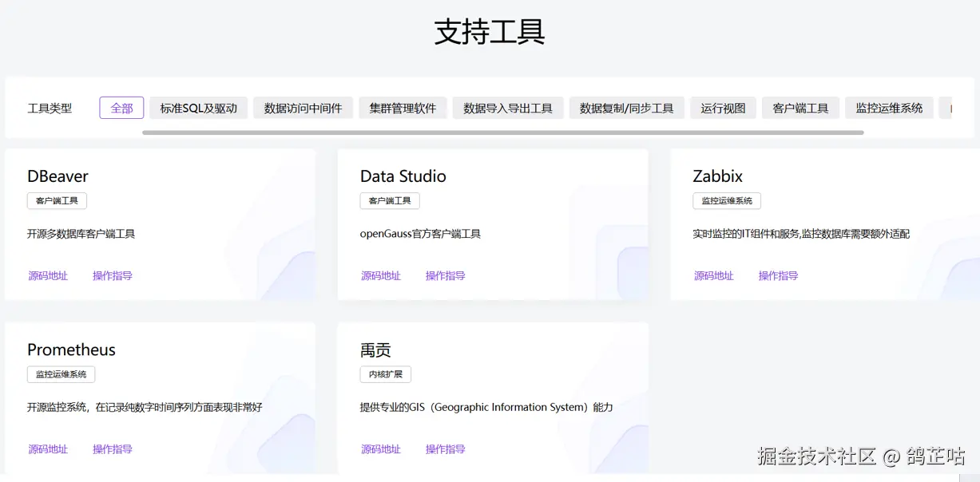
Task: Click the 客户端工具 tag on Data Studio card
Action: [390, 201]
